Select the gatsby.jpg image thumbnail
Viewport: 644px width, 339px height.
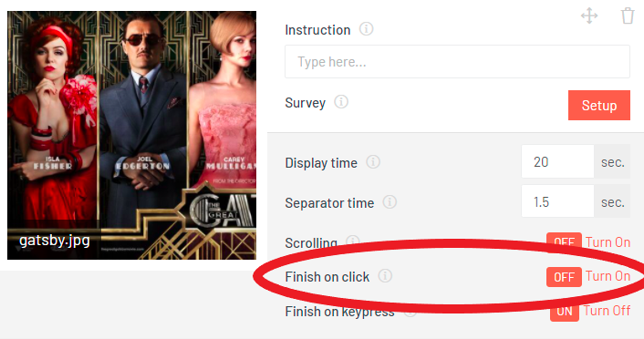coord(132,136)
